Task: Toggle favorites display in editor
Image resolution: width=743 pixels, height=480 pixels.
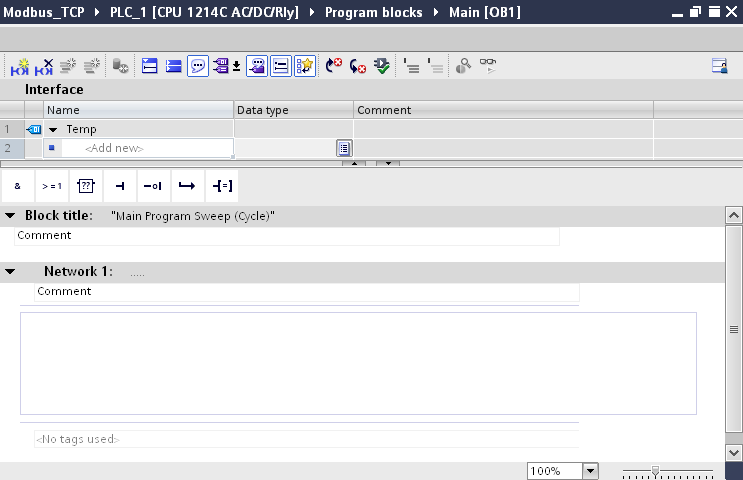Action: click(305, 66)
